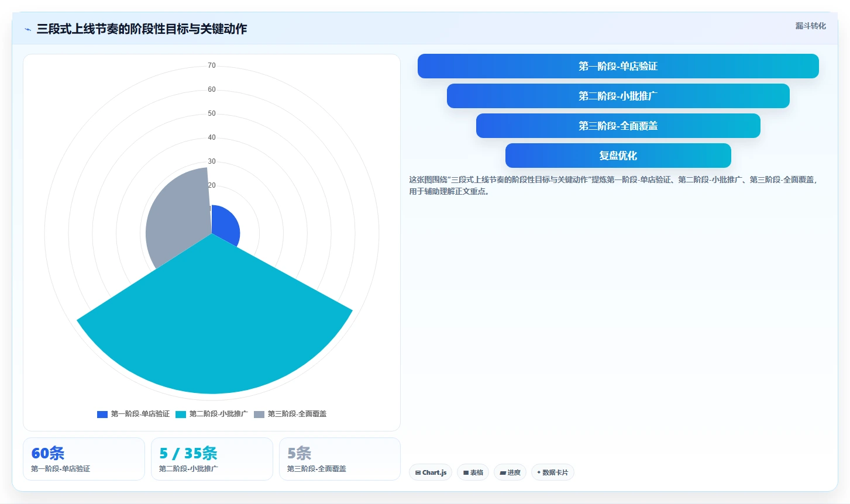
Task: Click the axis label 40
Action: tap(212, 137)
